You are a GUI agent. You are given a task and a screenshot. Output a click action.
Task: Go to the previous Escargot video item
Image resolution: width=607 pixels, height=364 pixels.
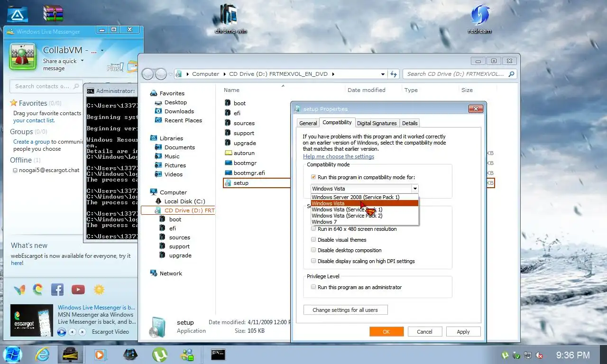coord(72,332)
